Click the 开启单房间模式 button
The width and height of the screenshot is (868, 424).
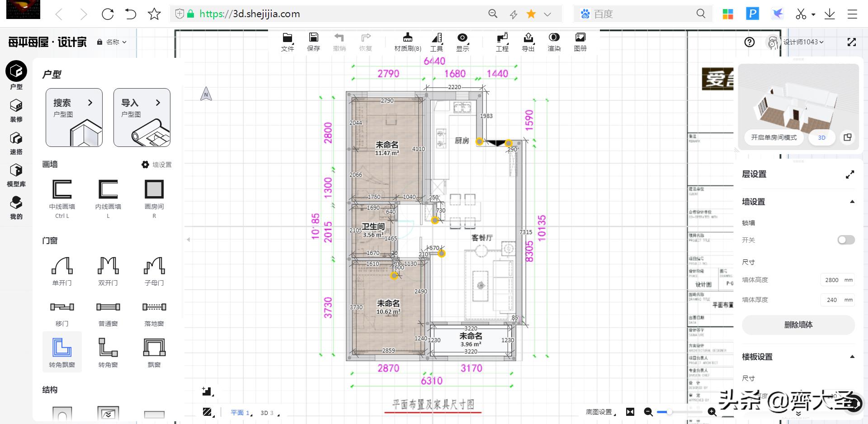pyautogui.click(x=774, y=137)
